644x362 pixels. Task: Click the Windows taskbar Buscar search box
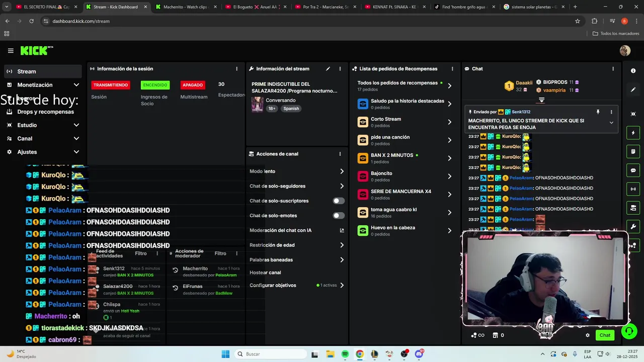pyautogui.click(x=270, y=354)
